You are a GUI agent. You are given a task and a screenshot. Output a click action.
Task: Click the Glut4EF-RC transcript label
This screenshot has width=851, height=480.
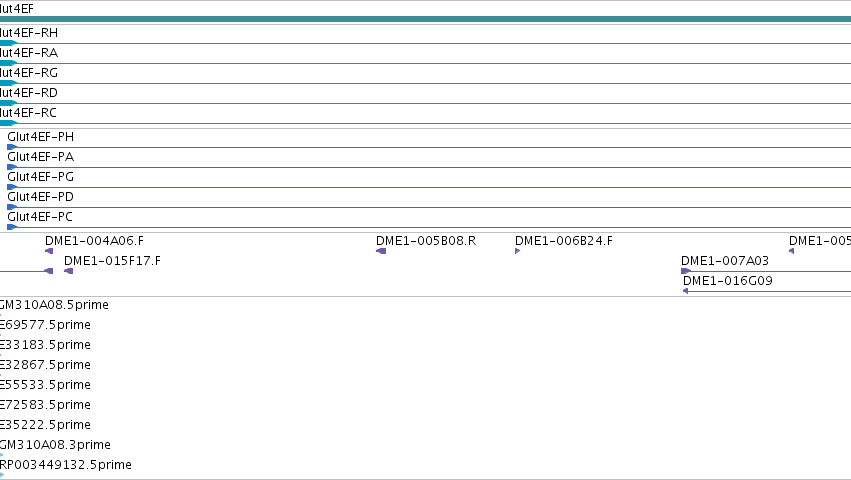pyautogui.click(x=28, y=113)
